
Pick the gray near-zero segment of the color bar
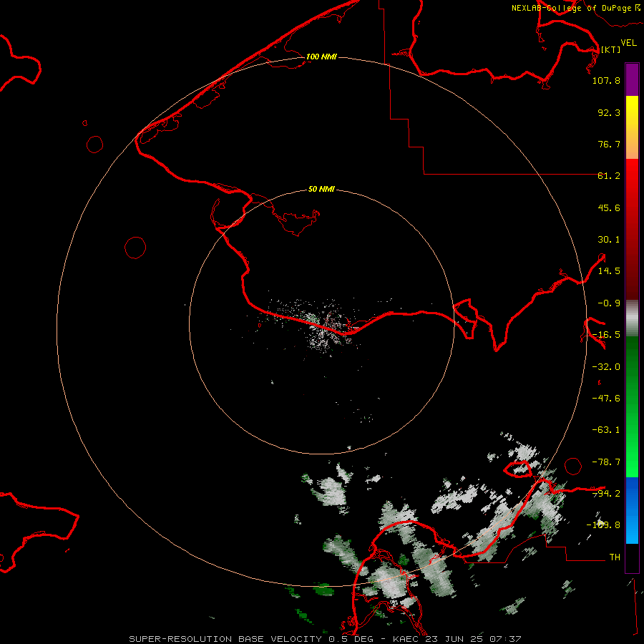click(632, 318)
